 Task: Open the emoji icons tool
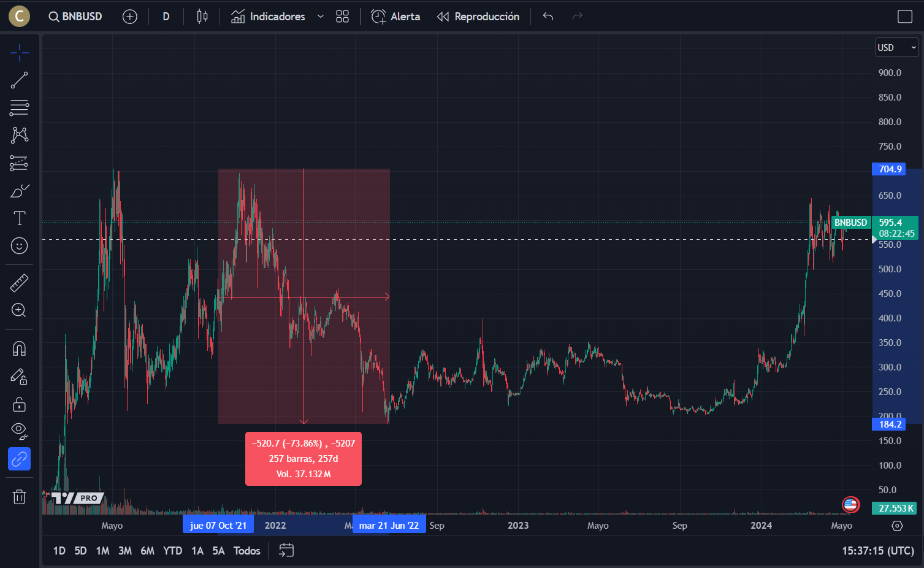(20, 246)
